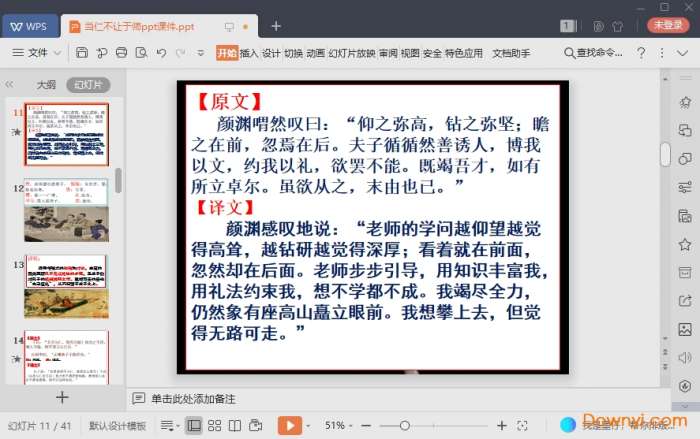Select slide 14 thumbnail

[x=67, y=358]
